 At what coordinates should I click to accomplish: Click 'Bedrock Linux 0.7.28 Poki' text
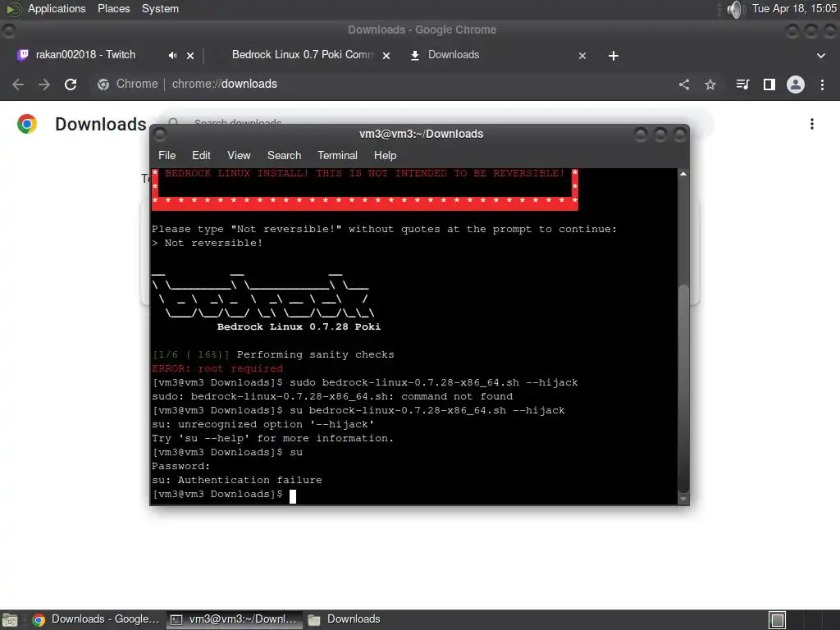(x=299, y=326)
